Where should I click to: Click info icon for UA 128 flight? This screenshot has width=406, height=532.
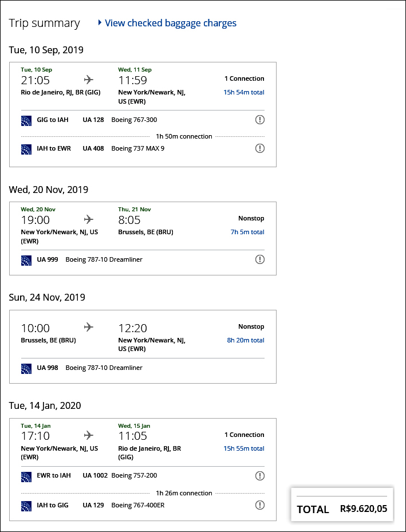point(259,120)
